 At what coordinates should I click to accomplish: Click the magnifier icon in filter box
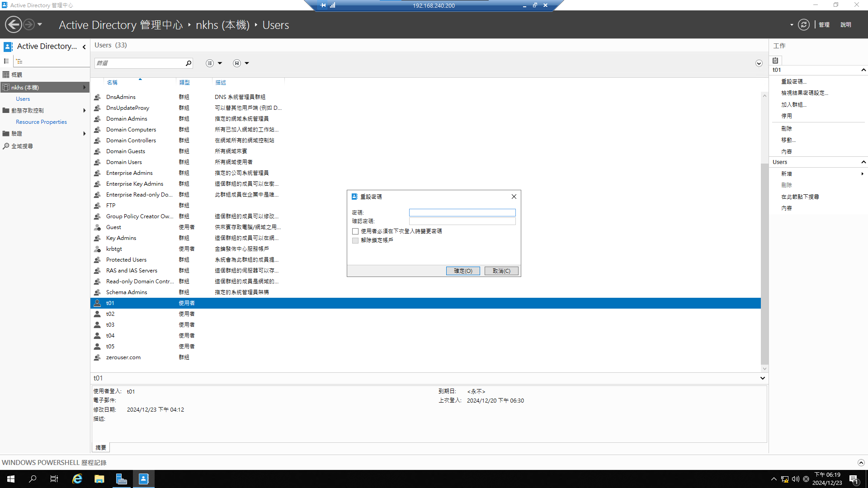click(189, 63)
